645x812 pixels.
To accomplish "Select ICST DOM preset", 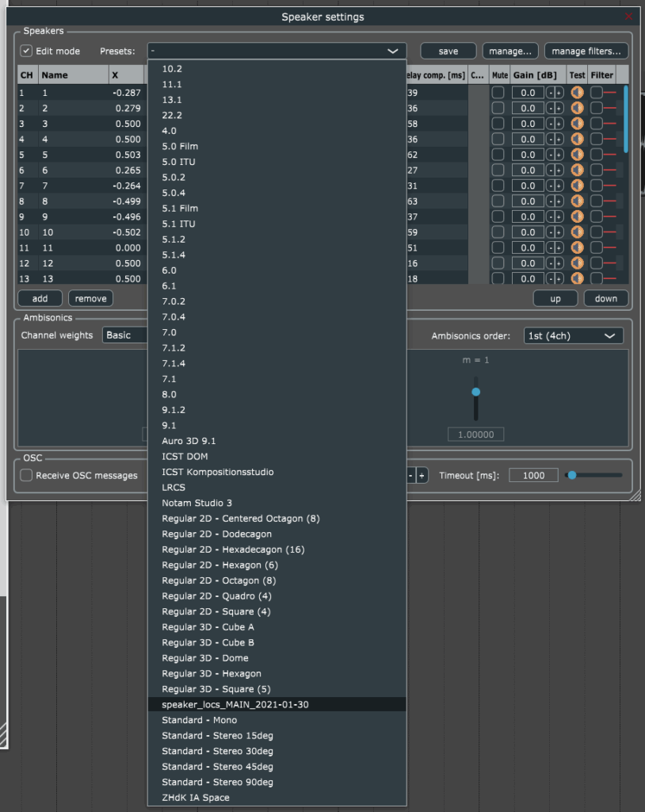I will [277, 456].
